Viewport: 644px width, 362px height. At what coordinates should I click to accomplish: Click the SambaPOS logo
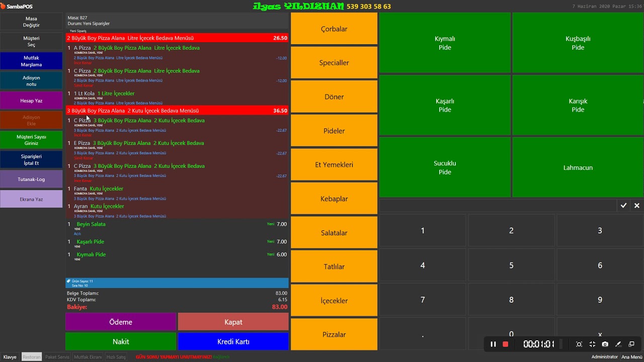pos(17,7)
